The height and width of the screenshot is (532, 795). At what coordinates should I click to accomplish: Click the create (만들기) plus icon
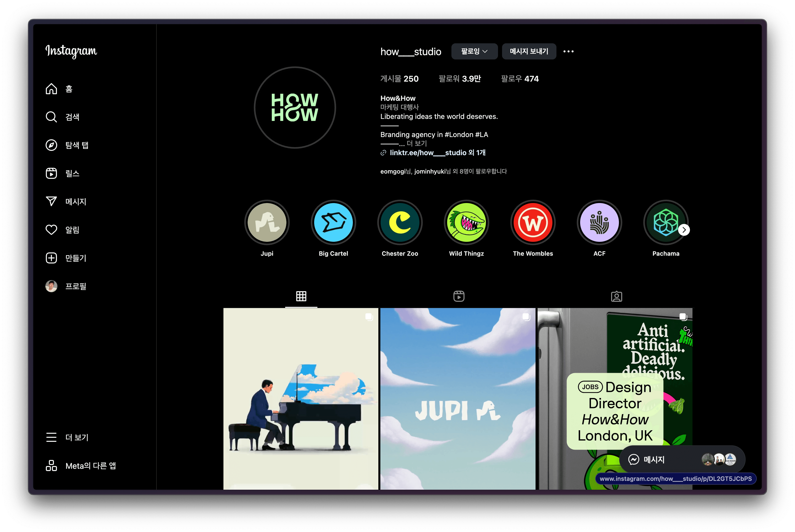point(51,258)
